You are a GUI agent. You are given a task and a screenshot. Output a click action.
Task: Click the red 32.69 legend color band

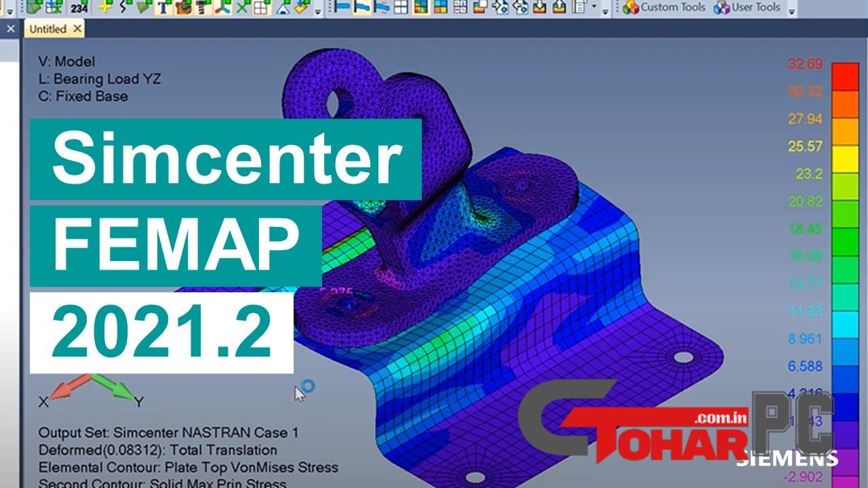(844, 75)
